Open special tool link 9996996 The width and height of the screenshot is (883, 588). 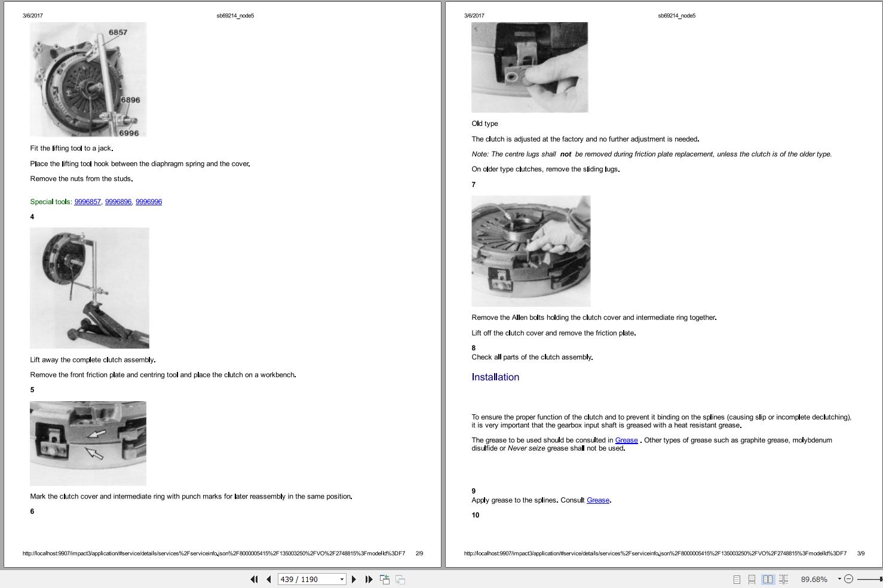pos(149,202)
